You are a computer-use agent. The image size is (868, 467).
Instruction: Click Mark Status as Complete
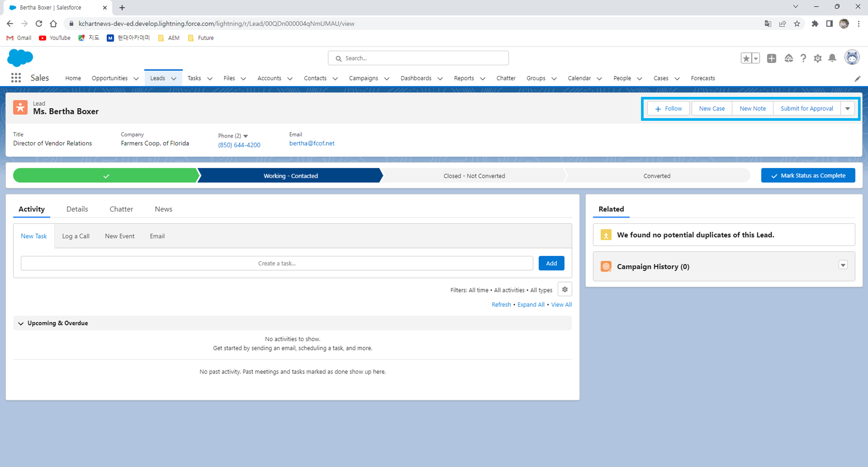tap(808, 176)
